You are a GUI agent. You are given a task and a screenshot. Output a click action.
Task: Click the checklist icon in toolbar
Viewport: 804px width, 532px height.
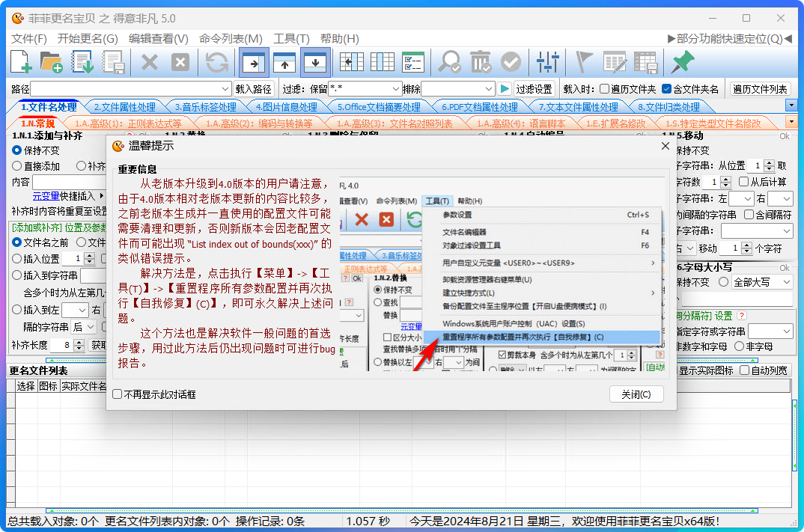point(412,63)
